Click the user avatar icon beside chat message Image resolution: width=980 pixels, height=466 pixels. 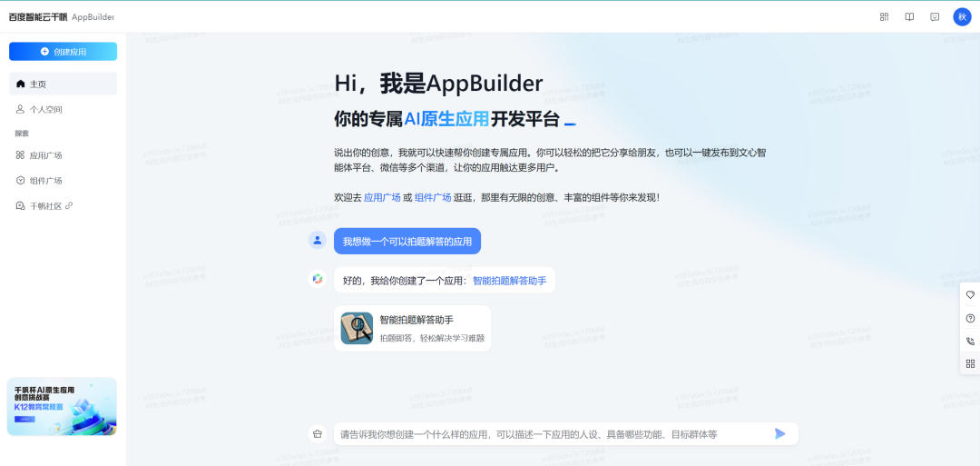point(318,240)
